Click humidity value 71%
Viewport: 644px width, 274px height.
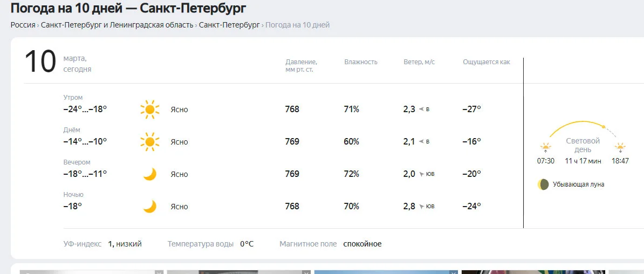[x=352, y=109]
